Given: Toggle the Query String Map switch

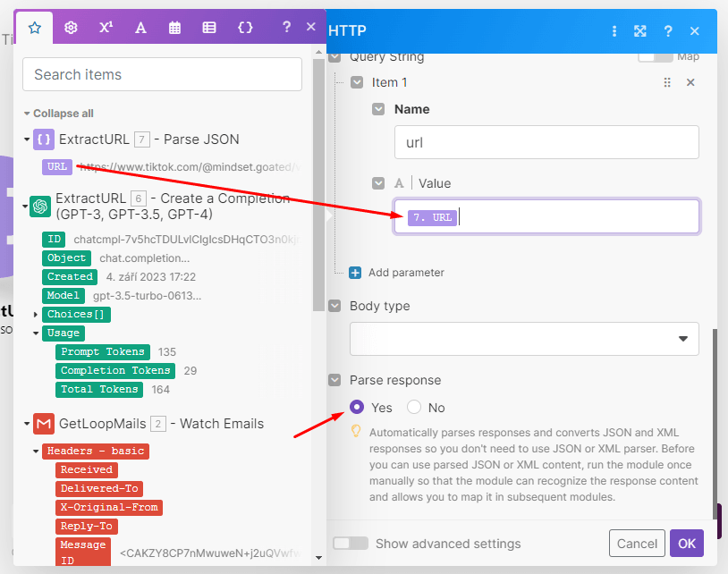Looking at the screenshot, I should (x=655, y=56).
